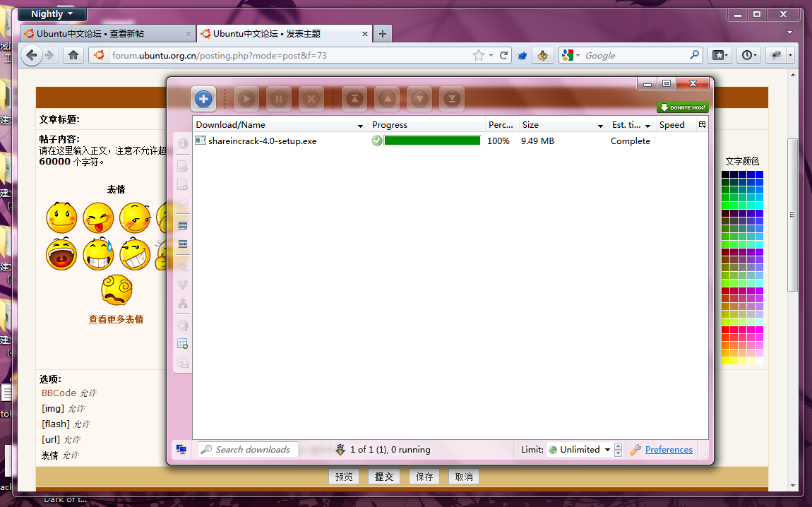Viewport: 812px width, 507px height.
Task: Click the Perc... column header
Action: [501, 125]
